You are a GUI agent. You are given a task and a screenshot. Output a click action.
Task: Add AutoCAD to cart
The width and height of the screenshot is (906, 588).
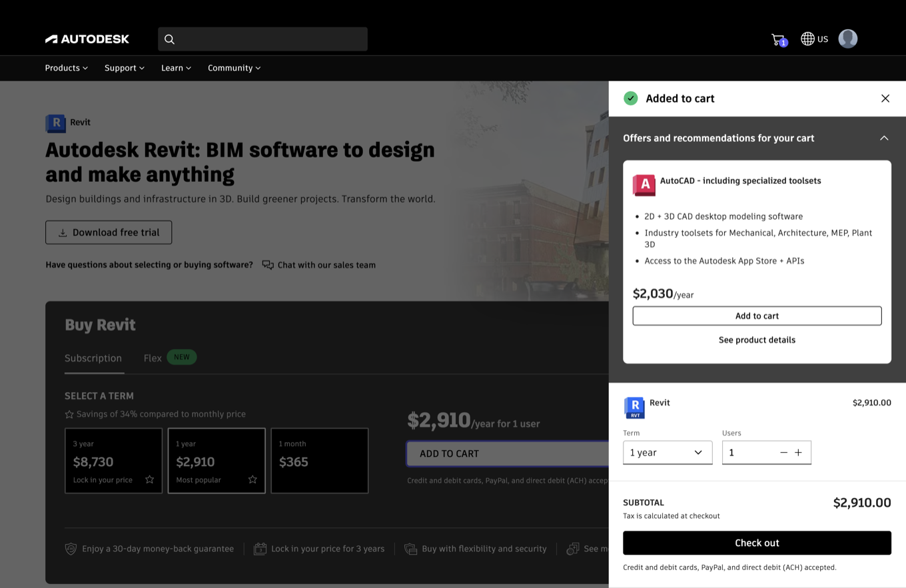[757, 316]
